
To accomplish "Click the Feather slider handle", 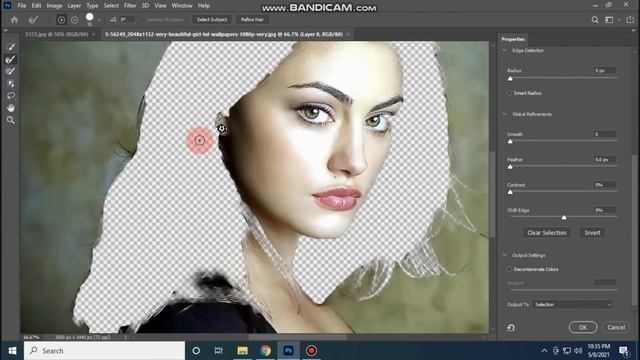I will coord(510,167).
